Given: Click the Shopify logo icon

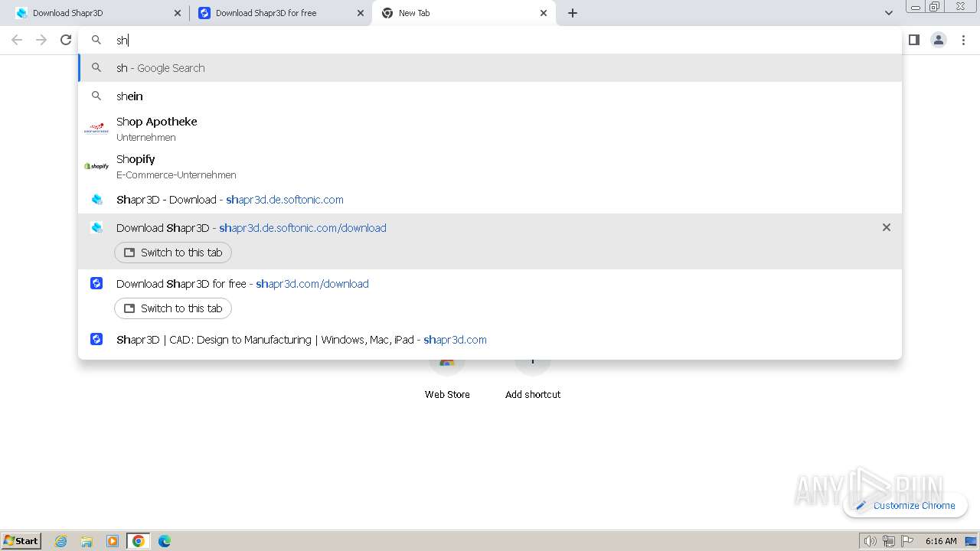Looking at the screenshot, I should click(x=96, y=166).
